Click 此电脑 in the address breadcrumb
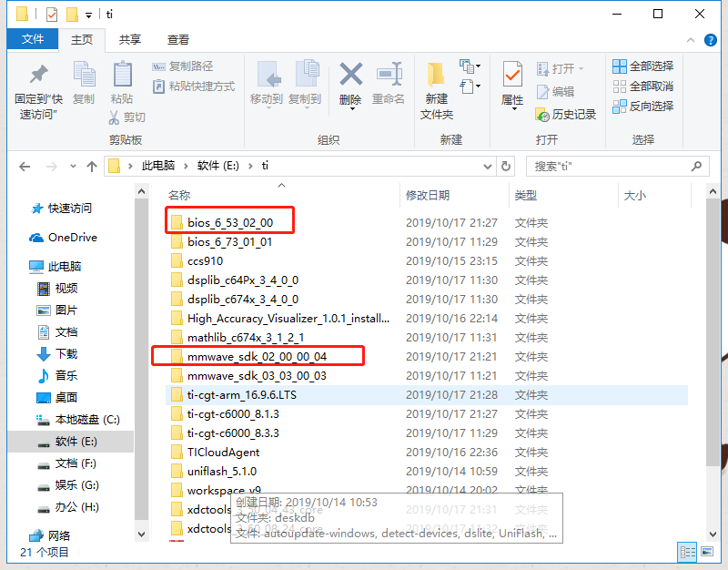The width and height of the screenshot is (728, 570). click(157, 166)
